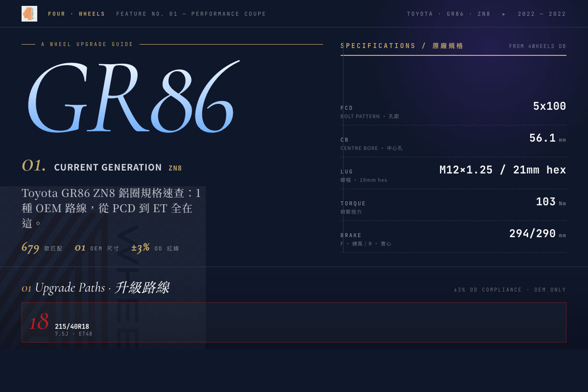Click the 'CURRENT GENERATION' heading
Screen dimensions: 588x392
click(108, 167)
